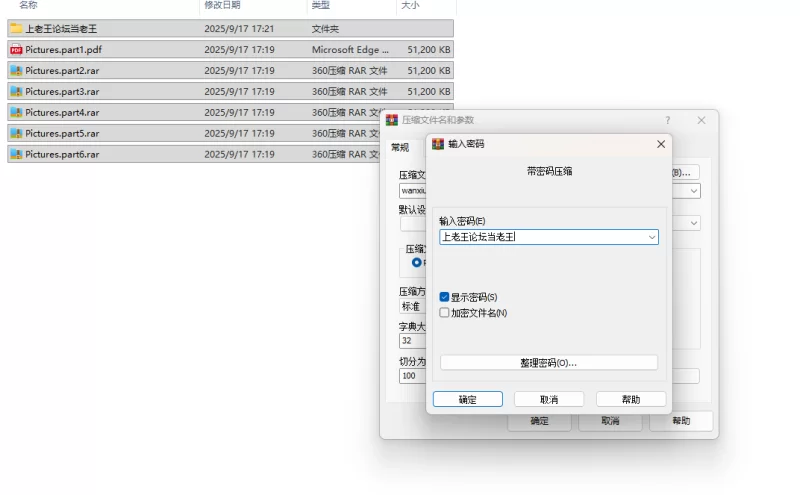Click the RAR icon of Pictures.part4.rar

(16, 112)
